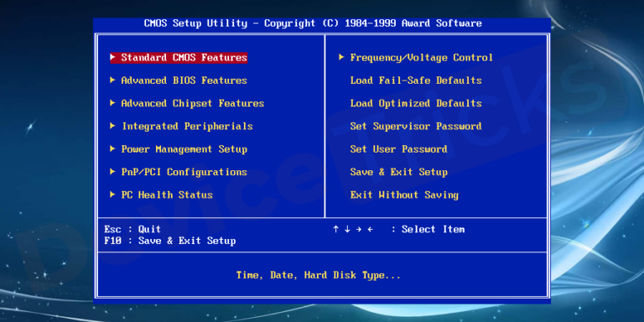
Task: Open Advanced BIOS Features
Action: click(184, 80)
